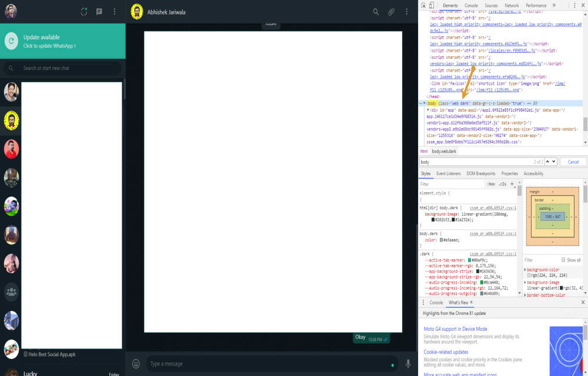Open the Event Listeners tab
Viewport: 588px width, 376px height.
448,173
